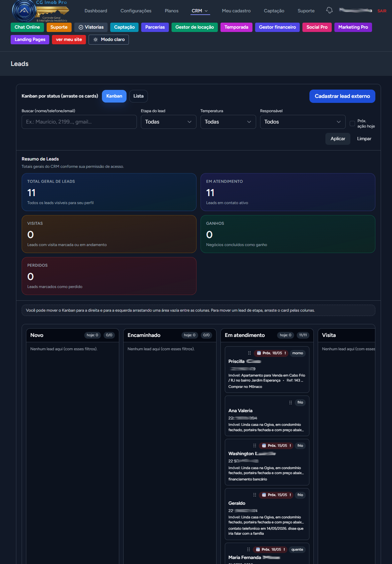Open Landing Pages button
This screenshot has width=392, height=564.
(30, 40)
